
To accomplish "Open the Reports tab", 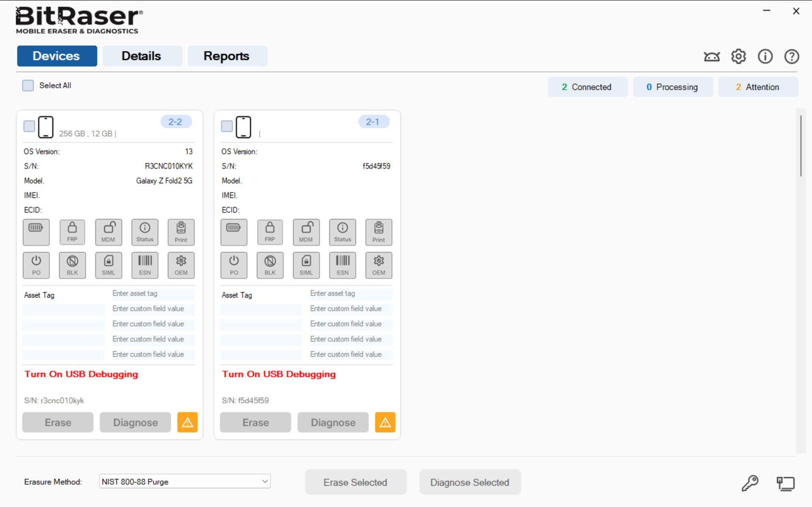I will [x=227, y=56].
